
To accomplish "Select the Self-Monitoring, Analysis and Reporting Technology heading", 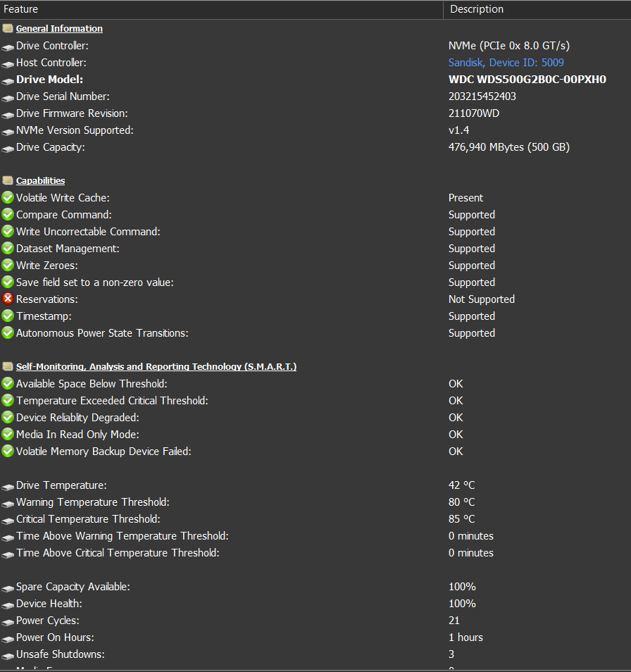I will 156,367.
